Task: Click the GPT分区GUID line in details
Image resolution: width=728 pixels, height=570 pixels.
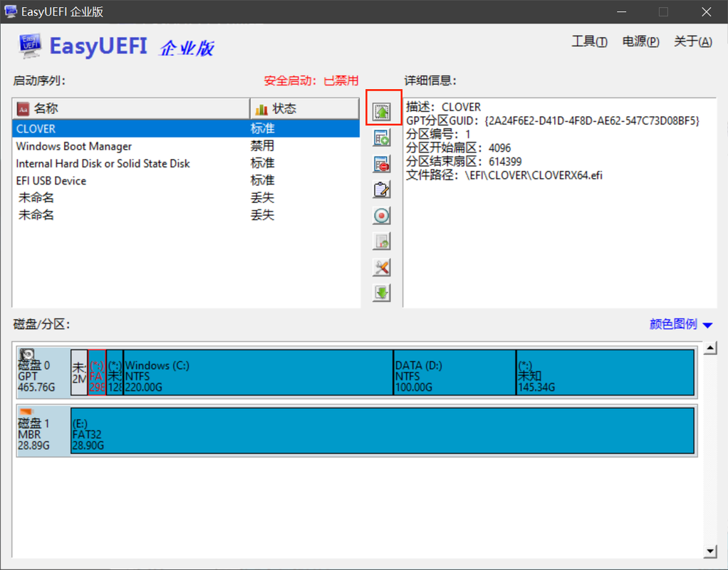Action: [x=553, y=121]
